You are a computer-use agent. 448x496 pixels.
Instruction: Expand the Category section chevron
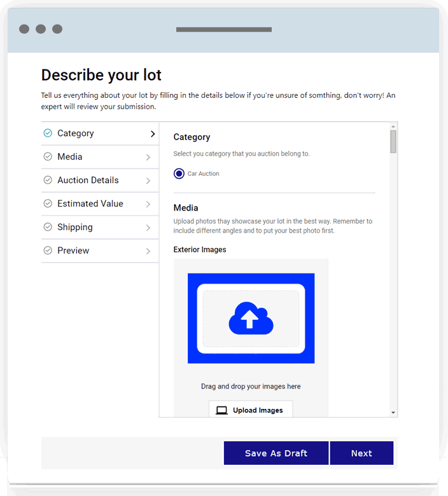click(153, 134)
